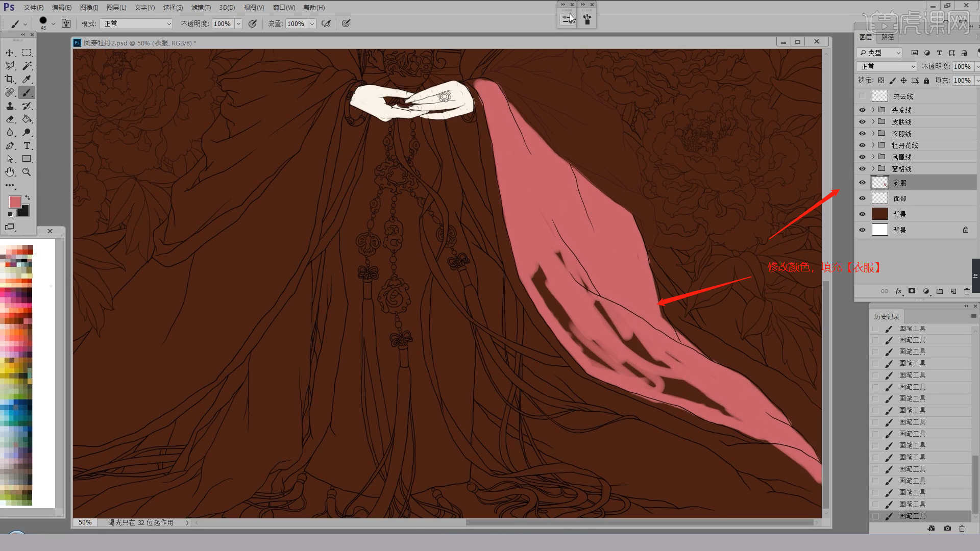Open the 文件(F) menu

(x=34, y=8)
